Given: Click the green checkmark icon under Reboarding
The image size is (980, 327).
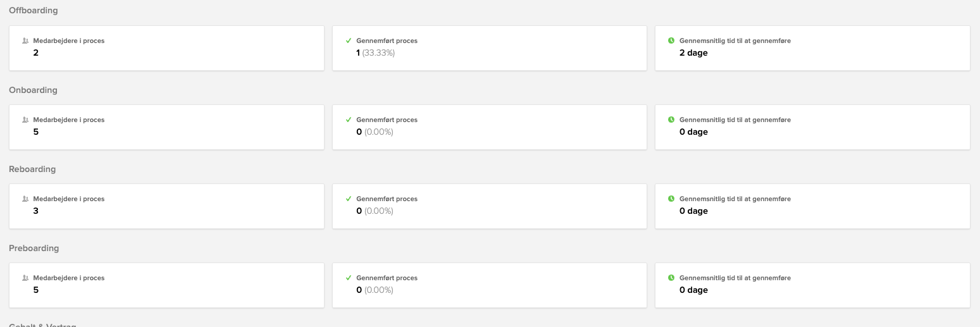Looking at the screenshot, I should tap(349, 199).
